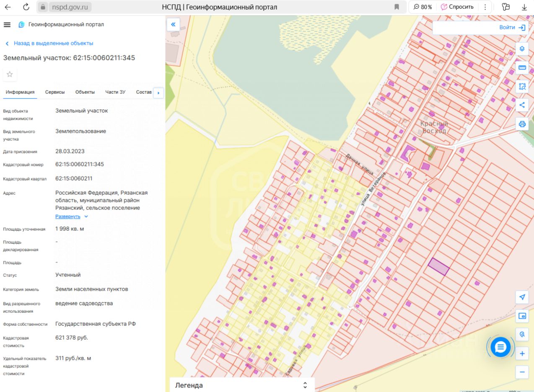Click the date value 28.03.2023

point(70,151)
